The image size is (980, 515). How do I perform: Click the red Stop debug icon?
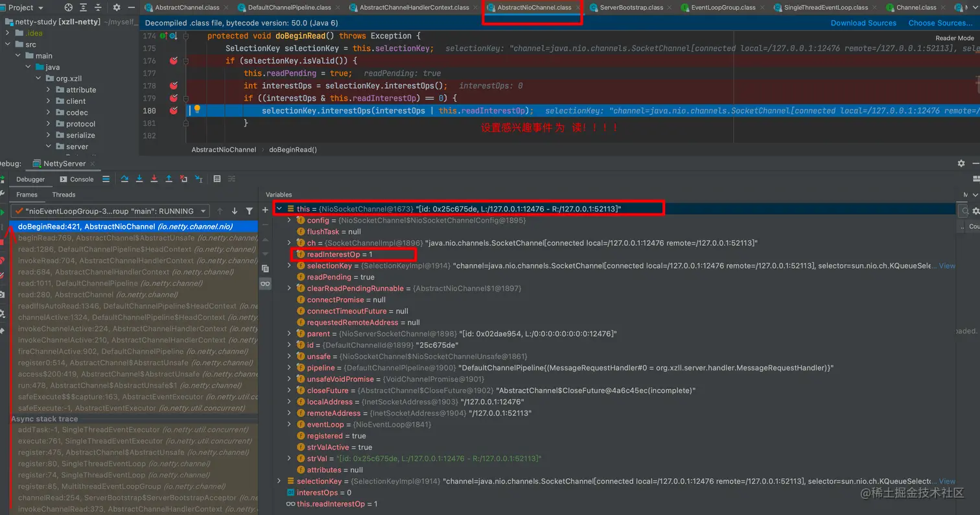[x=3, y=243]
